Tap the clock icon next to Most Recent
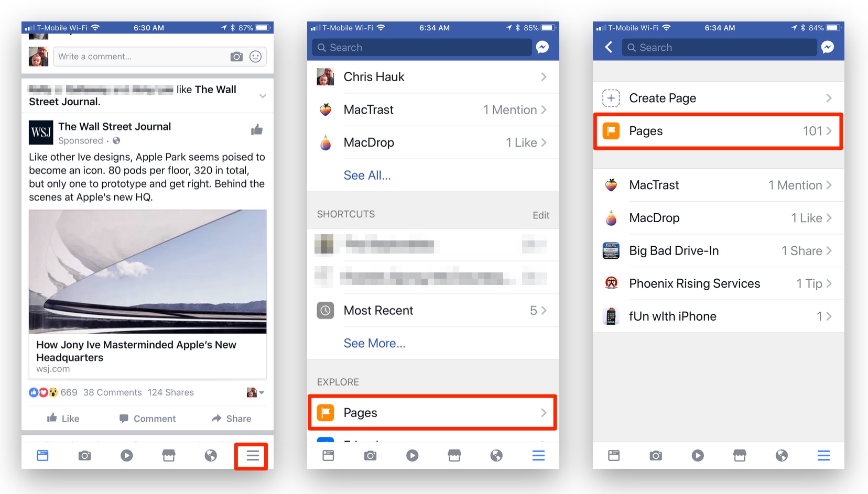Image resolution: width=868 pixels, height=494 pixels. coord(325,311)
